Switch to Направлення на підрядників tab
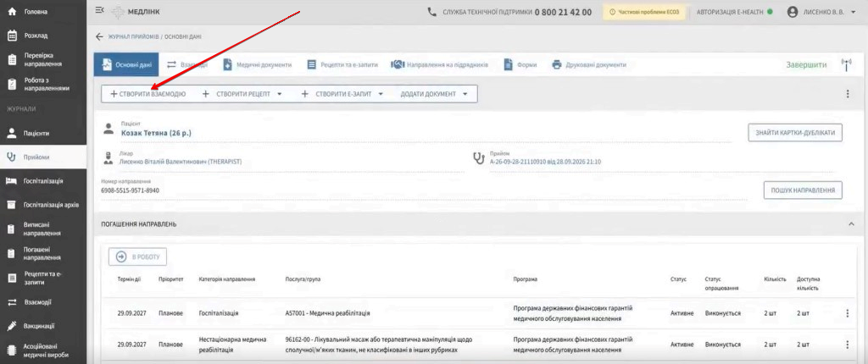Viewport: 868px width, 364px height. (x=440, y=64)
